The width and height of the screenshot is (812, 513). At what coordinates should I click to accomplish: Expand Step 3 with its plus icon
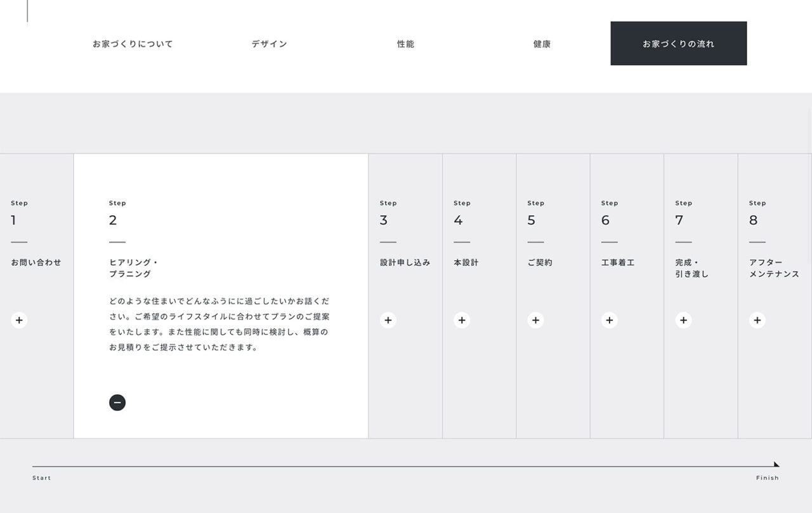[x=388, y=320]
